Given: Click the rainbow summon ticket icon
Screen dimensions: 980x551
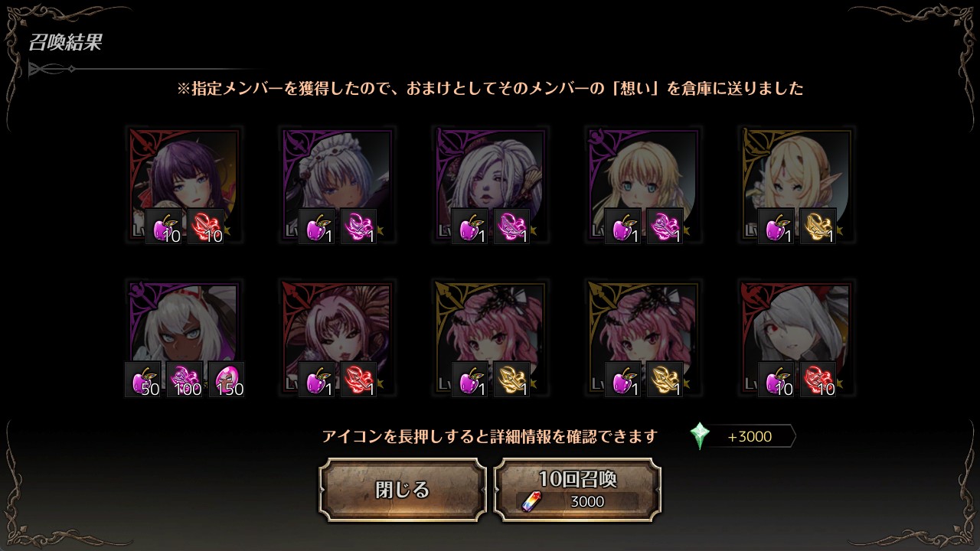Looking at the screenshot, I should [x=530, y=502].
